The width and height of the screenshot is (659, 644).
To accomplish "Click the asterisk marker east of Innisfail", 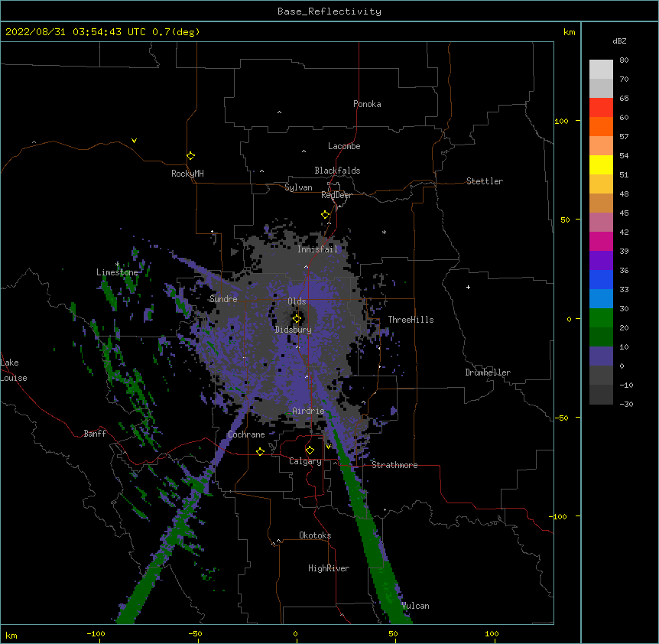I will pos(384,233).
